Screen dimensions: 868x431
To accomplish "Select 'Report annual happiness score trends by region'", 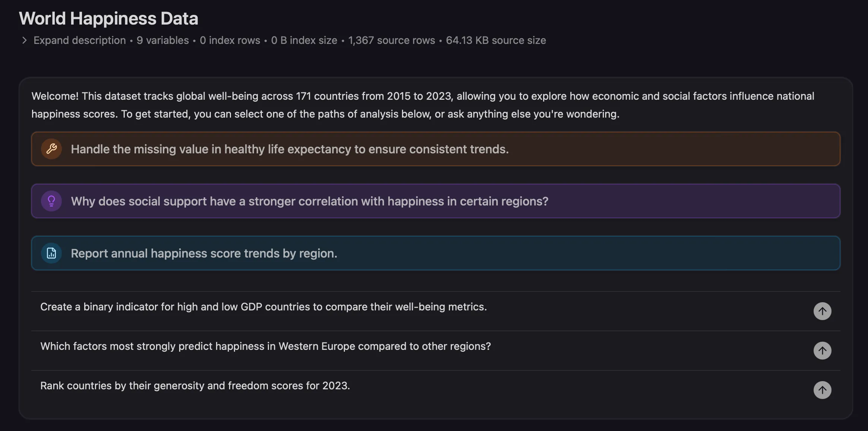I will tap(435, 253).
